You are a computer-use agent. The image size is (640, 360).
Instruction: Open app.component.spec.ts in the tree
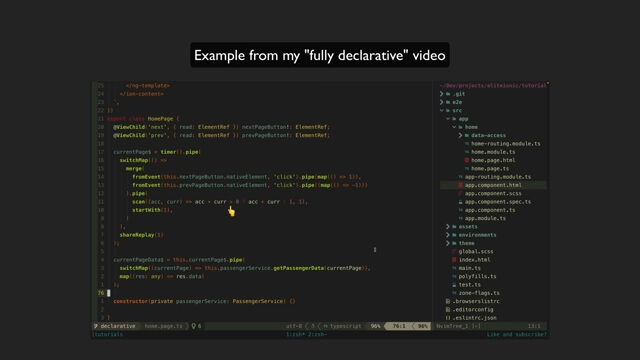tap(498, 202)
